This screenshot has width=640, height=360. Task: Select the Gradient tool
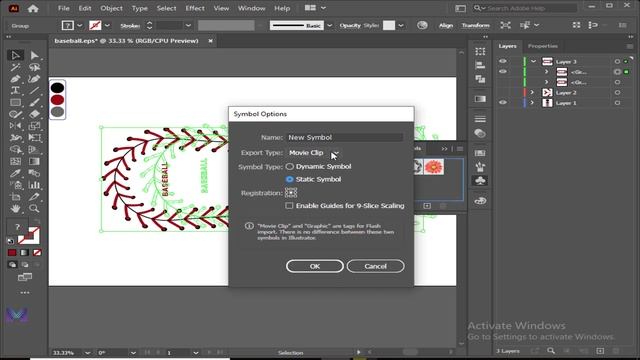(x=34, y=161)
